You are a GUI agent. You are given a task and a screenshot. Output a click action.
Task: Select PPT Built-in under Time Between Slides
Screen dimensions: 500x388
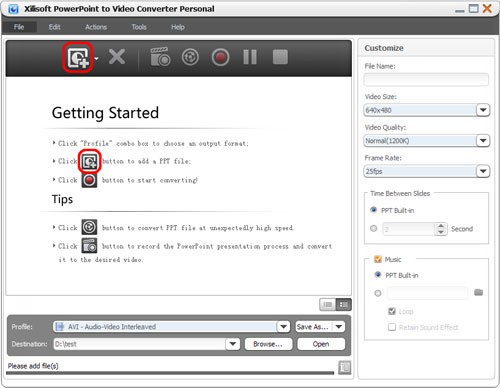pos(373,210)
